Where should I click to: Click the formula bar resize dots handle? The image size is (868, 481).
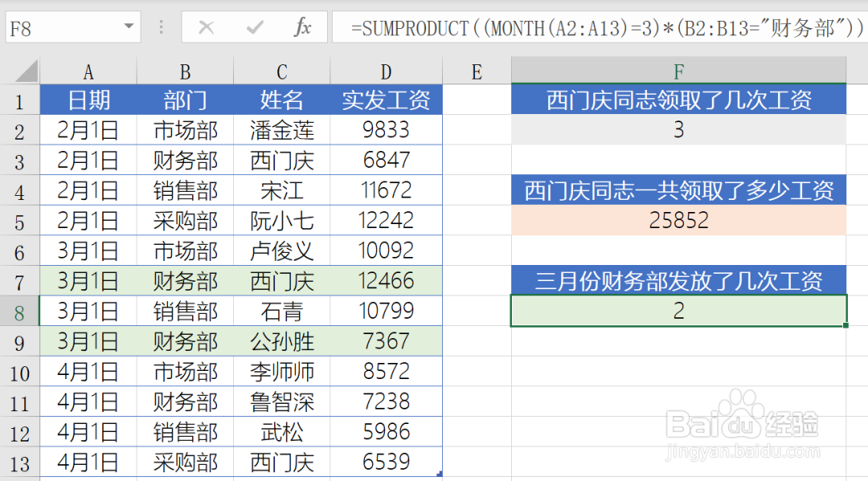[161, 27]
